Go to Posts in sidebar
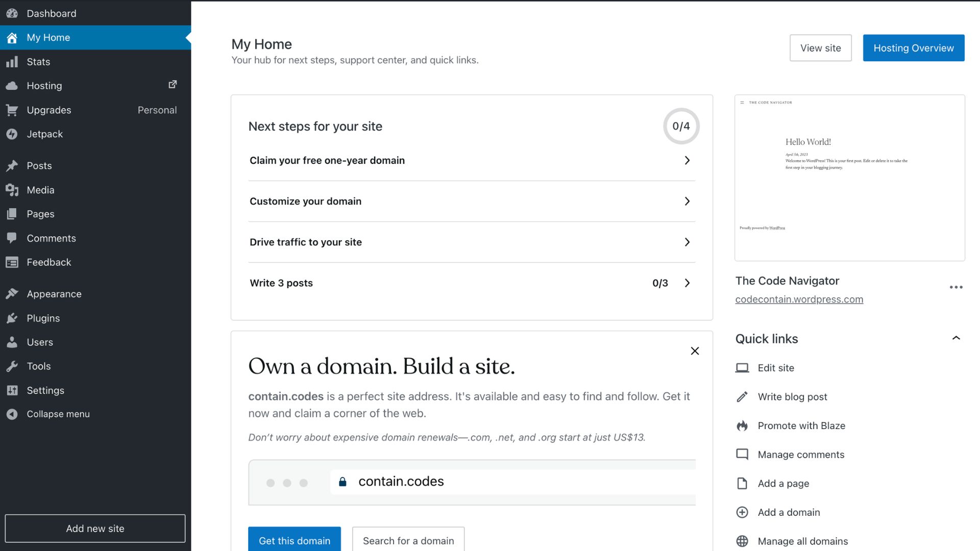This screenshot has width=980, height=551. pos(95,166)
